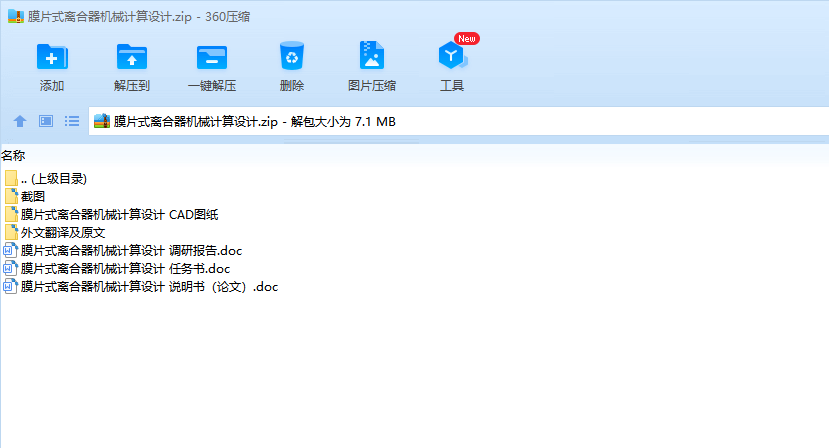Click the 解压到 (Extract to) icon
The height and width of the screenshot is (448, 829).
pyautogui.click(x=132, y=57)
